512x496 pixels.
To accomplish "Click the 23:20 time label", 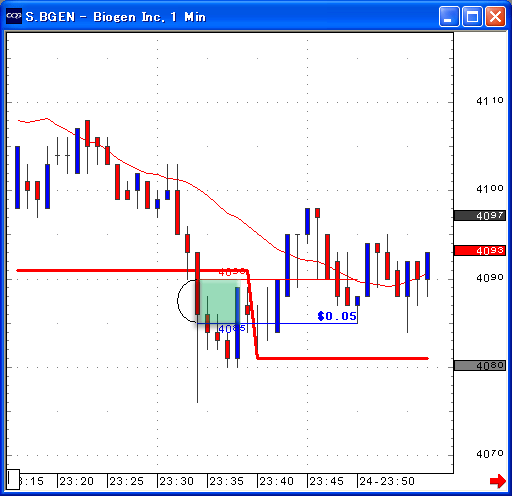I will pyautogui.click(x=76, y=481).
